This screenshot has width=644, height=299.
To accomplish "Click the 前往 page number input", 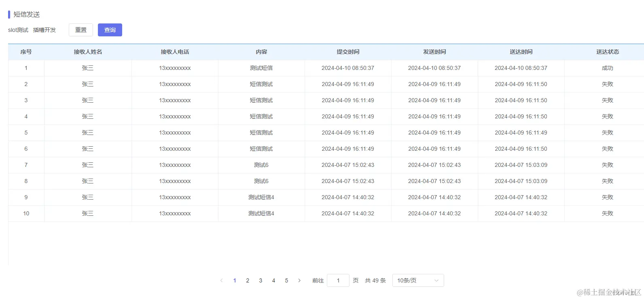I will [338, 280].
